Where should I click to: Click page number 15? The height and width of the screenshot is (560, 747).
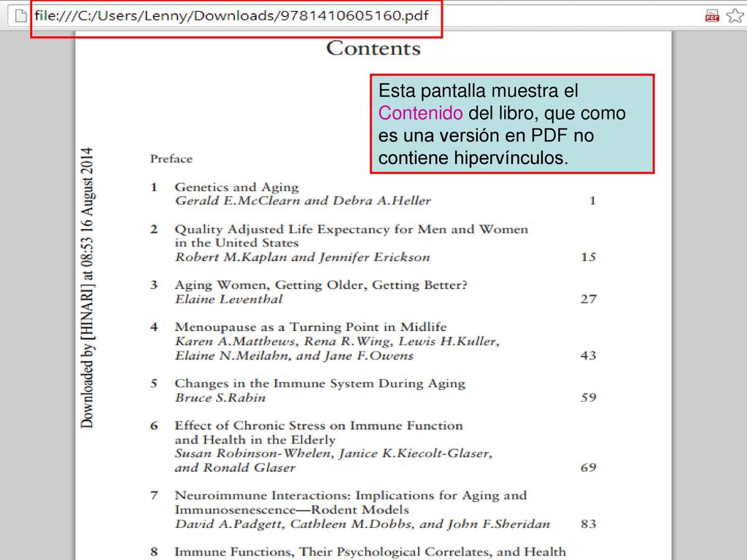tap(589, 257)
